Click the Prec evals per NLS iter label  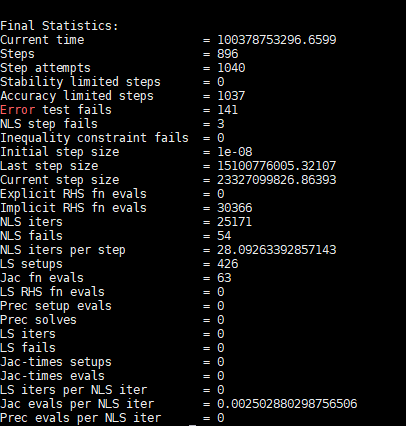[x=81, y=418]
